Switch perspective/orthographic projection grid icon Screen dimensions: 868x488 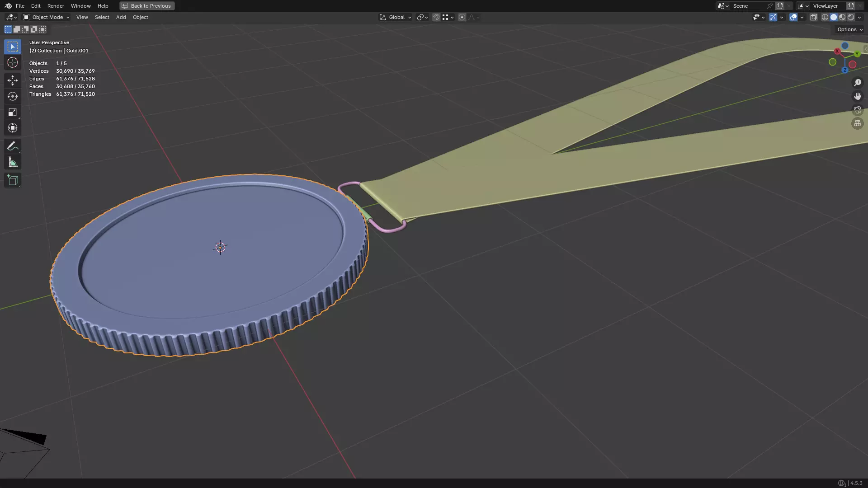point(858,123)
